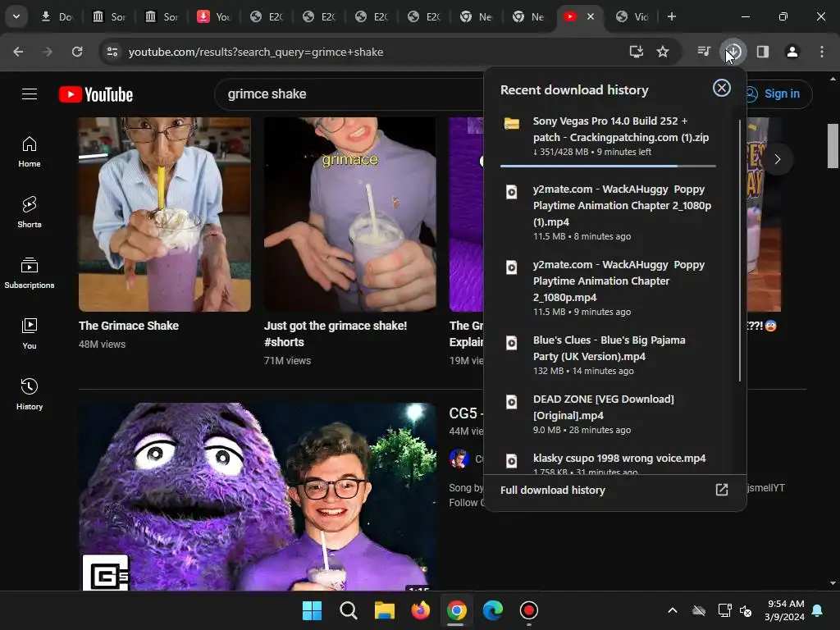Open klasky csupo 1998 wrong voice.mp4
The image size is (840, 630).
click(x=608, y=462)
